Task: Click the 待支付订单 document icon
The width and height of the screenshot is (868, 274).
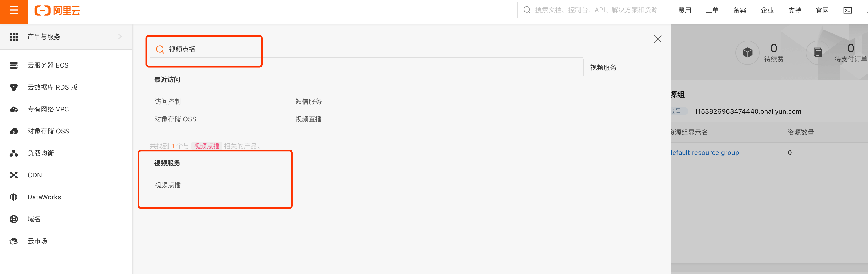Action: coord(818,52)
